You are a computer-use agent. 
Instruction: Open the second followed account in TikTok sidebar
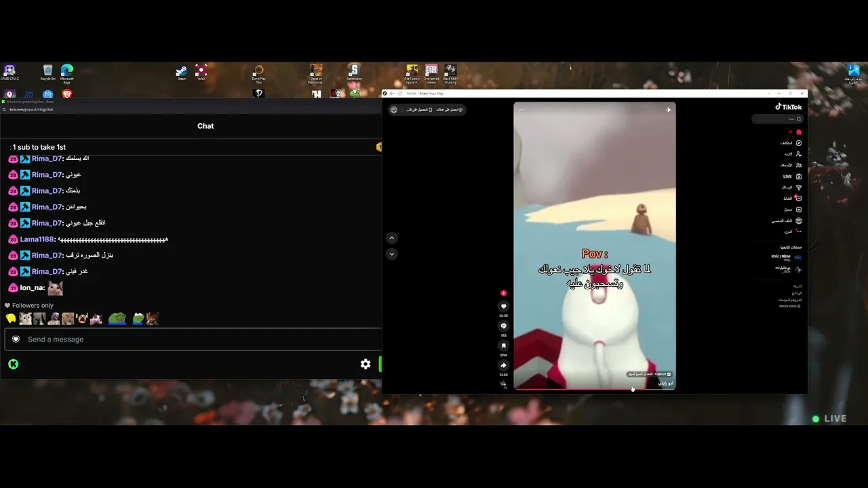click(x=788, y=269)
